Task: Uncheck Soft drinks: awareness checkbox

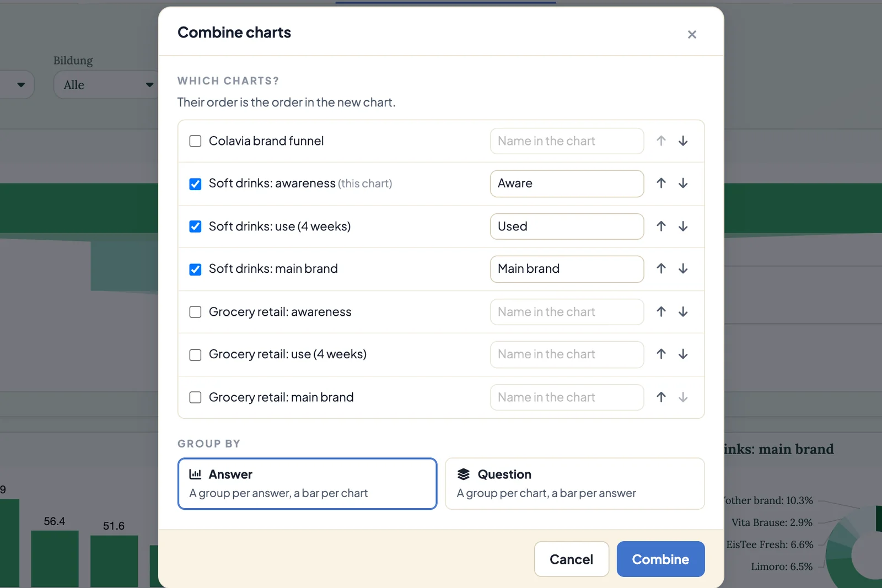Action: (x=195, y=184)
